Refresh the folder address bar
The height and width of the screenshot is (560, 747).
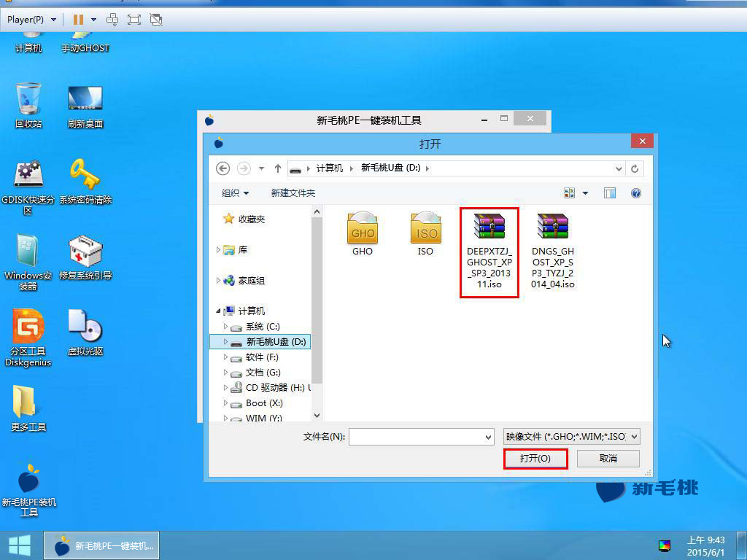635,168
